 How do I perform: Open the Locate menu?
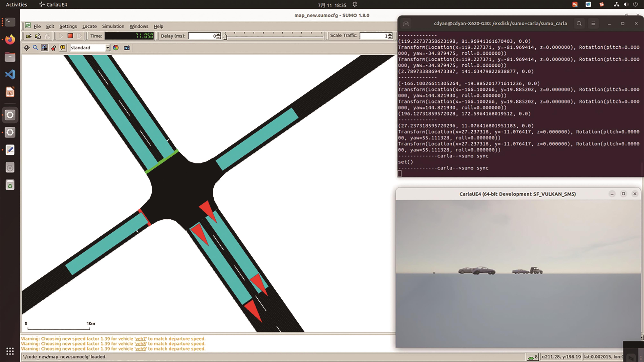point(89,26)
